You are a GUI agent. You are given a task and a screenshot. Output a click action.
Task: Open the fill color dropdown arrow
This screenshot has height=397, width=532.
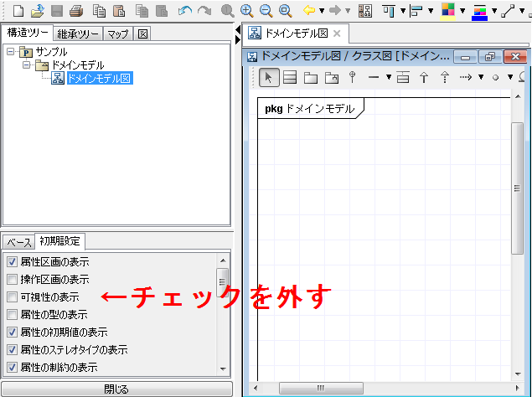click(x=462, y=11)
